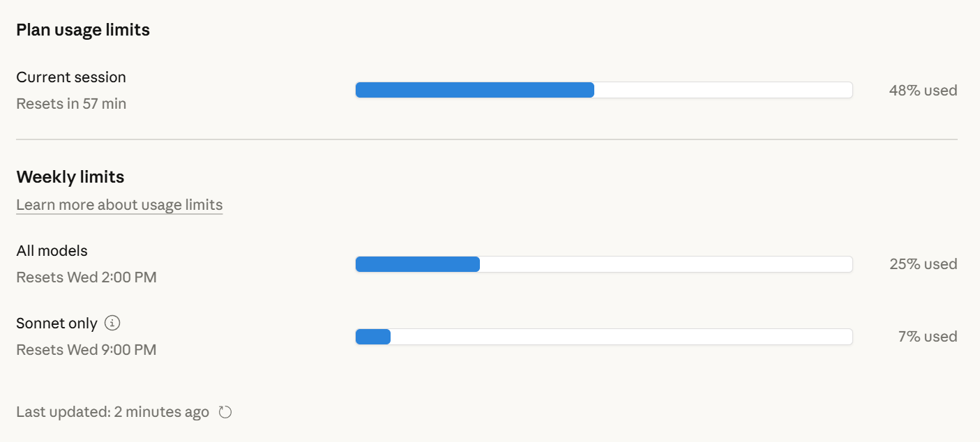This screenshot has height=442, width=980.
Task: Click the unfilled part of Sonnet only bar
Action: click(621, 337)
